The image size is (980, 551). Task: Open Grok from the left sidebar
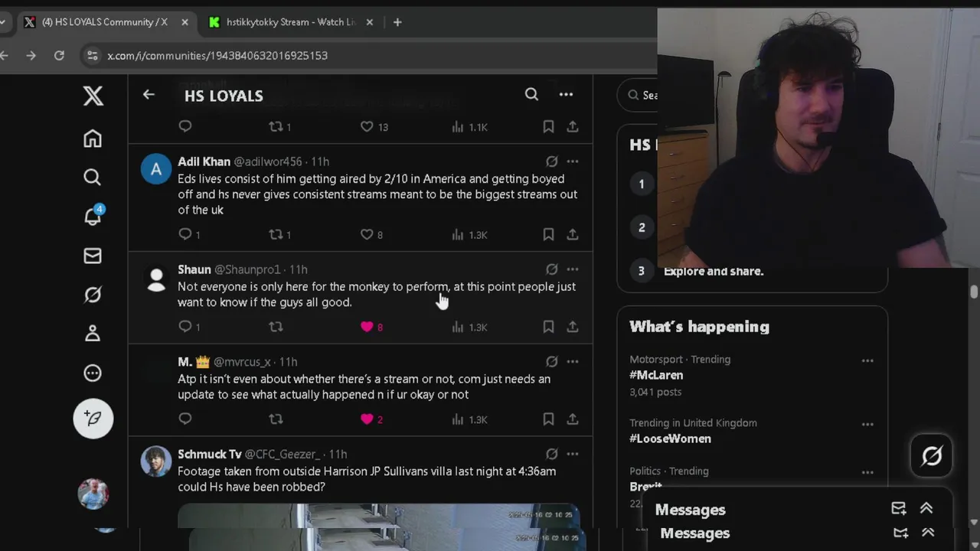(x=93, y=295)
